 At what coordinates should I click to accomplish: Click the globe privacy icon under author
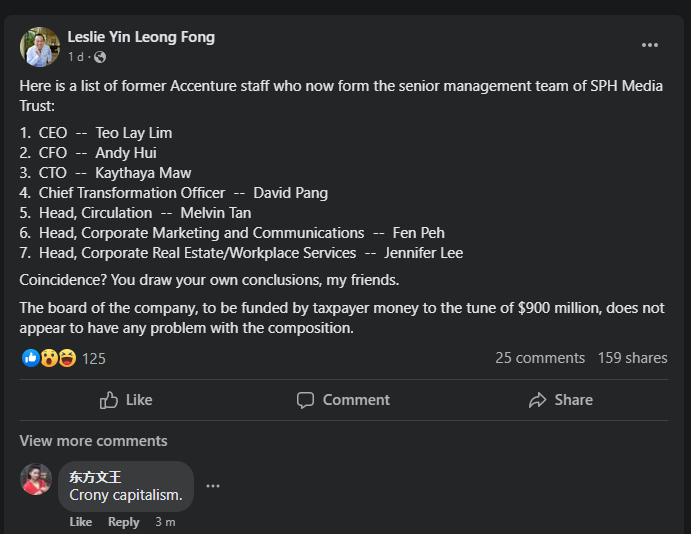(x=100, y=57)
